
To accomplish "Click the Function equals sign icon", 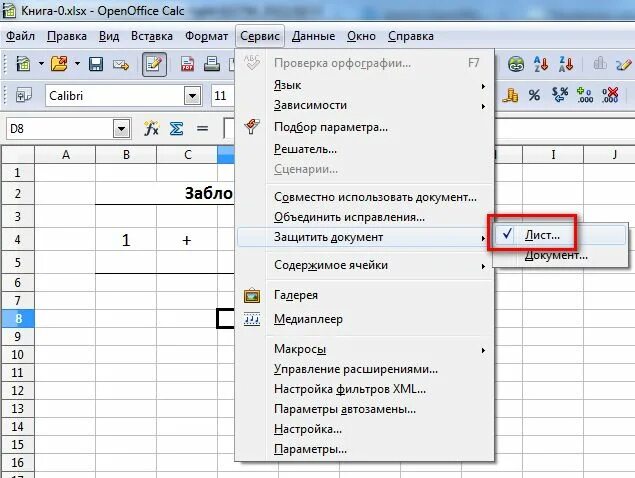I will coord(202,129).
